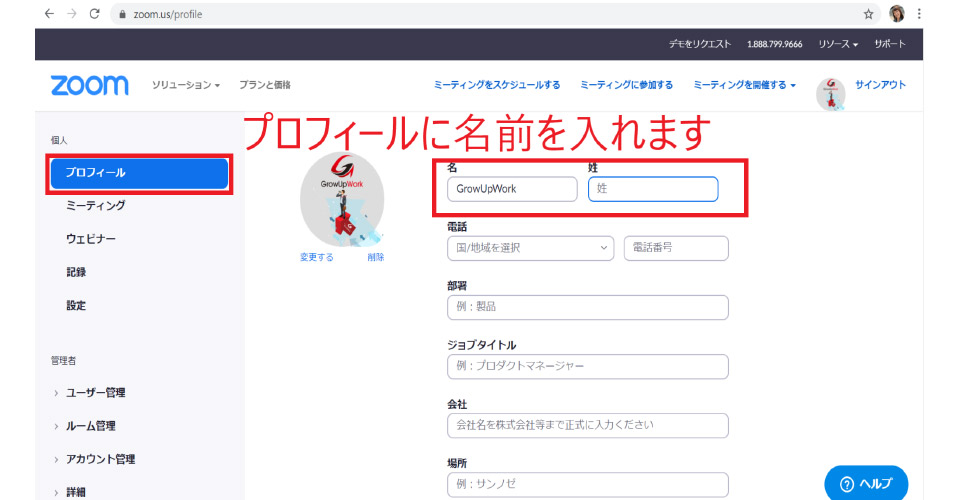The height and width of the screenshot is (500, 960).
Task: Click the ジョブタイトル input field
Action: [x=588, y=366]
